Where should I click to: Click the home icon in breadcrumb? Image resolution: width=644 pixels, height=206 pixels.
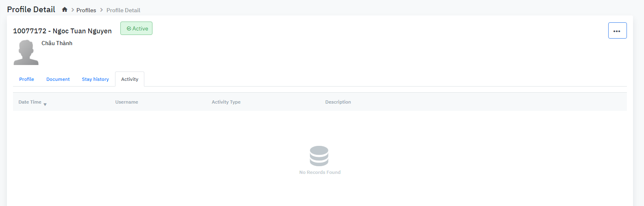click(x=65, y=10)
